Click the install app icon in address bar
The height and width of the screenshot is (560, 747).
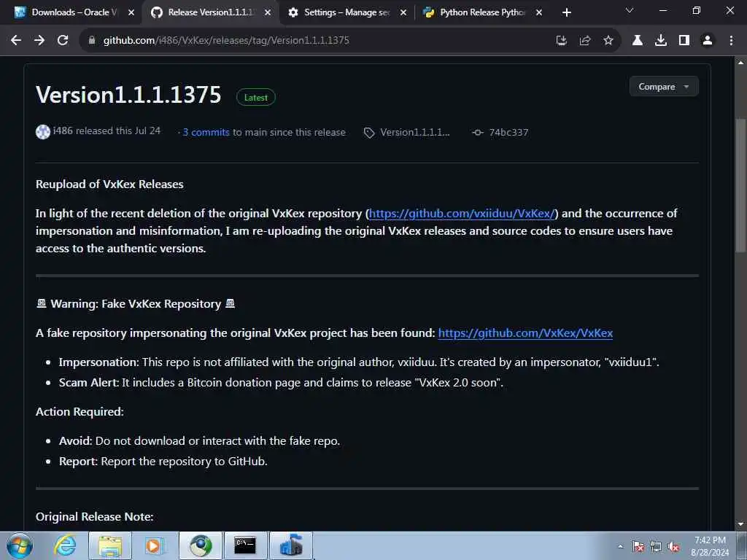pos(562,41)
